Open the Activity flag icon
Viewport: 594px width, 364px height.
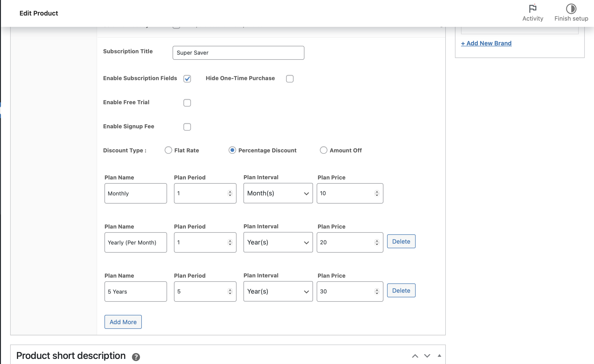click(532, 9)
